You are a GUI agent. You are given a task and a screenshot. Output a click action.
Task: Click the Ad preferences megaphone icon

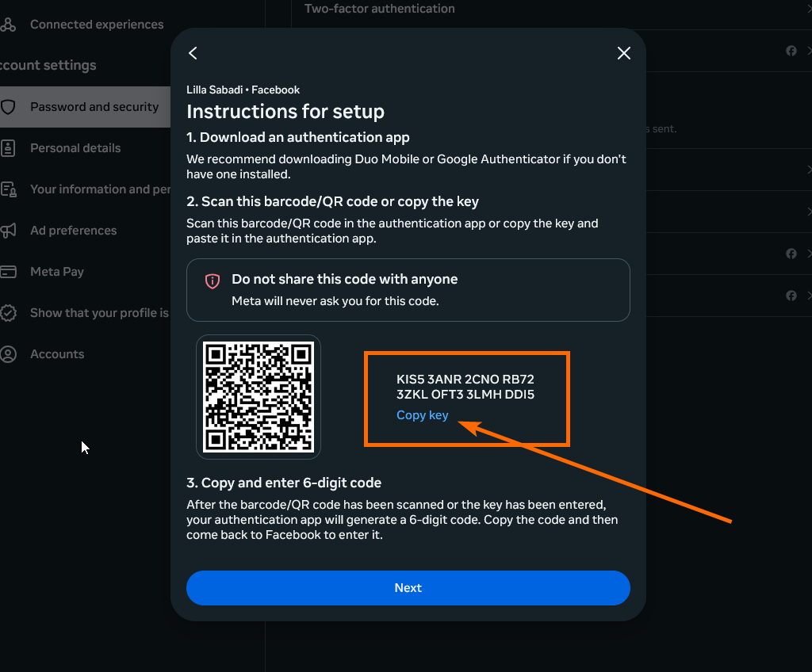click(9, 231)
